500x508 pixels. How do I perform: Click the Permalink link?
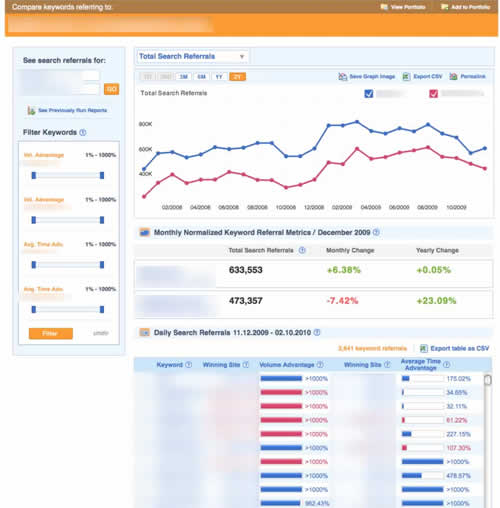[473, 77]
